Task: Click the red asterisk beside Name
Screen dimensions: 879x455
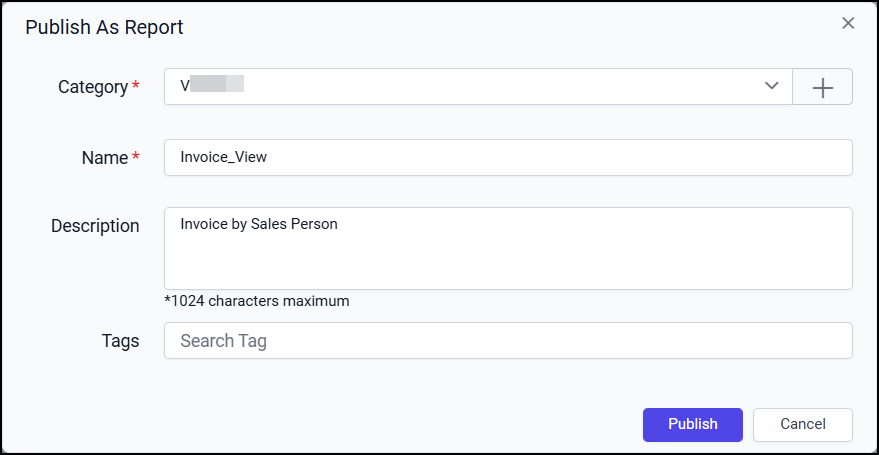Action: point(136,157)
